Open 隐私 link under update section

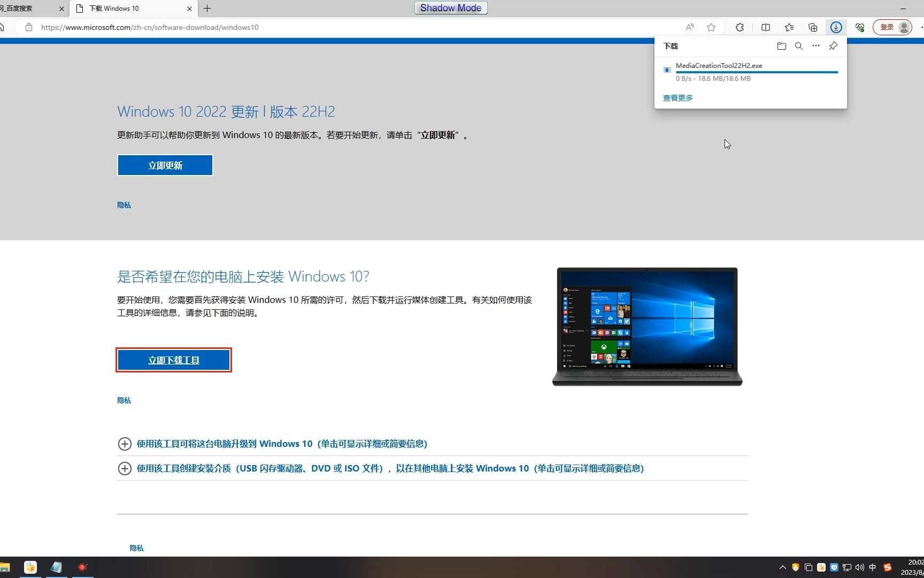[124, 205]
